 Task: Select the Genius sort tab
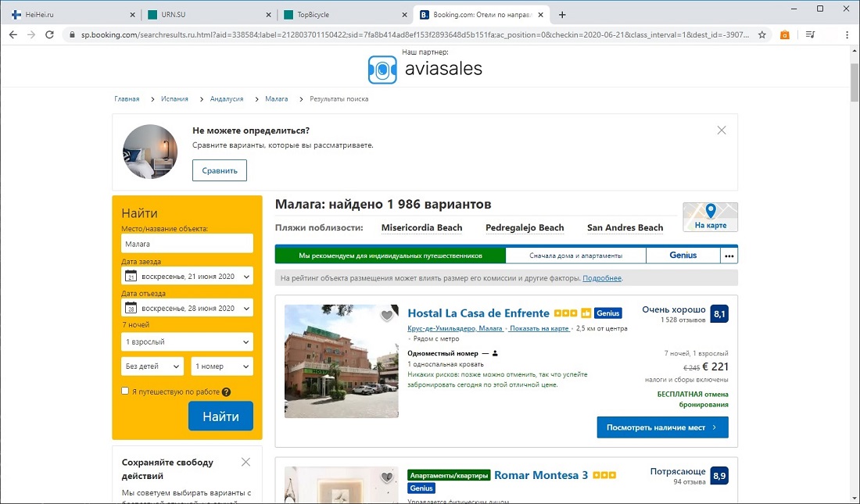point(683,256)
